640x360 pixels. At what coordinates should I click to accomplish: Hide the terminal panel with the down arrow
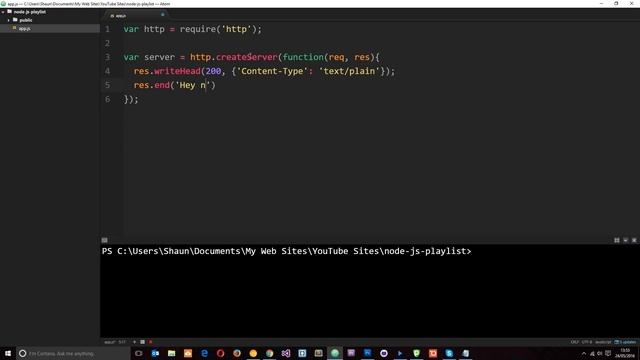pyautogui.click(x=625, y=240)
